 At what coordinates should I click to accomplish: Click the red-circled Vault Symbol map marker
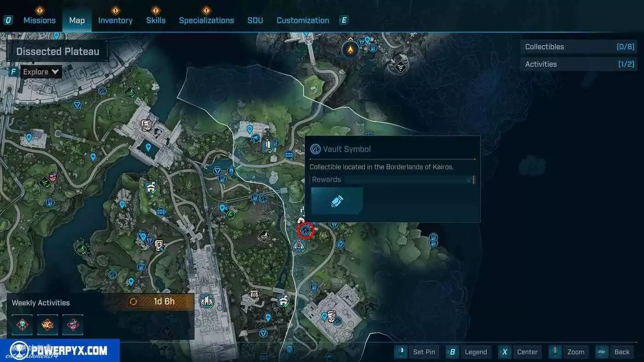305,230
